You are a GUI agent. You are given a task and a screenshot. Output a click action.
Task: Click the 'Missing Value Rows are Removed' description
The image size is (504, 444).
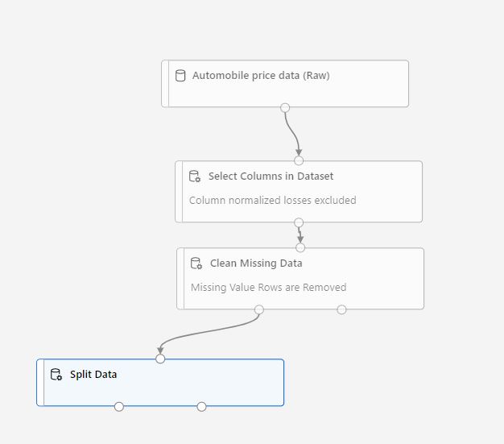[x=268, y=288]
